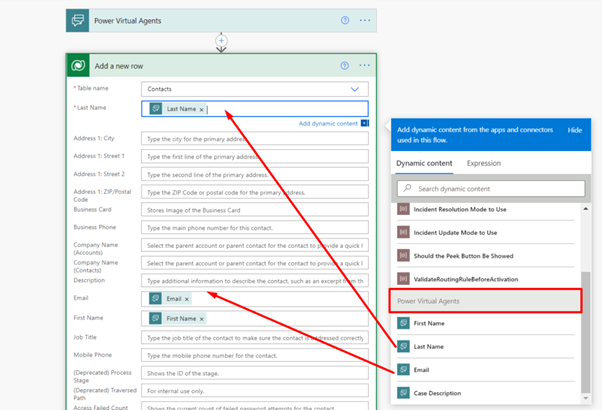Click the dynamic content list scrollbar thumb

(585, 332)
